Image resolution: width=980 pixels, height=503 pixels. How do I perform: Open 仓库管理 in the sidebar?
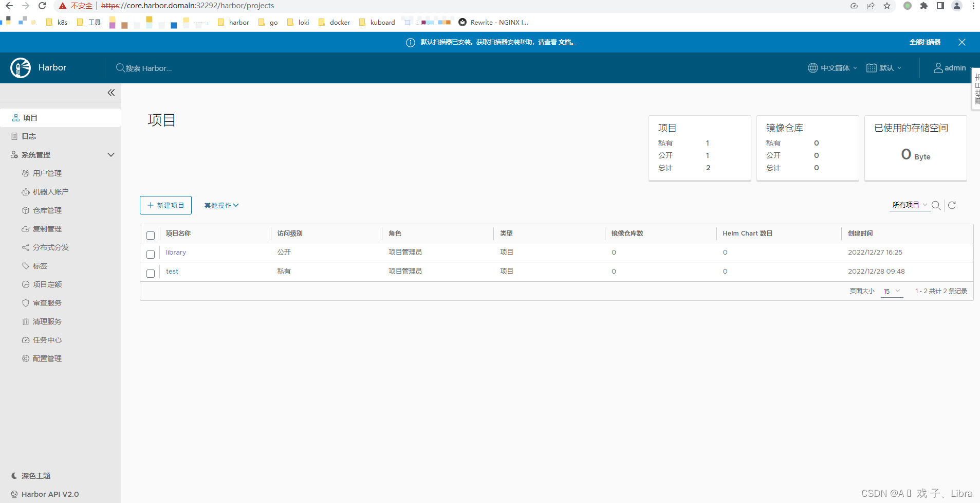(47, 210)
